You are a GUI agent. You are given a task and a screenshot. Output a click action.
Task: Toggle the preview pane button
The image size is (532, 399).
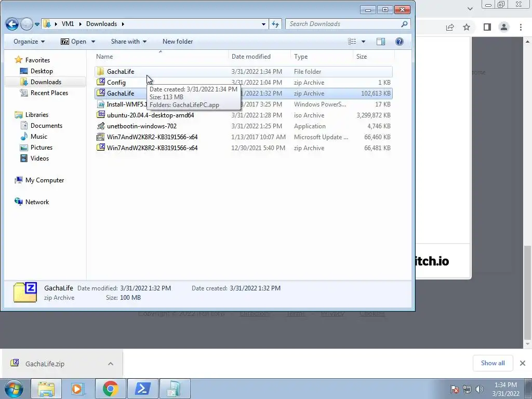coord(381,42)
